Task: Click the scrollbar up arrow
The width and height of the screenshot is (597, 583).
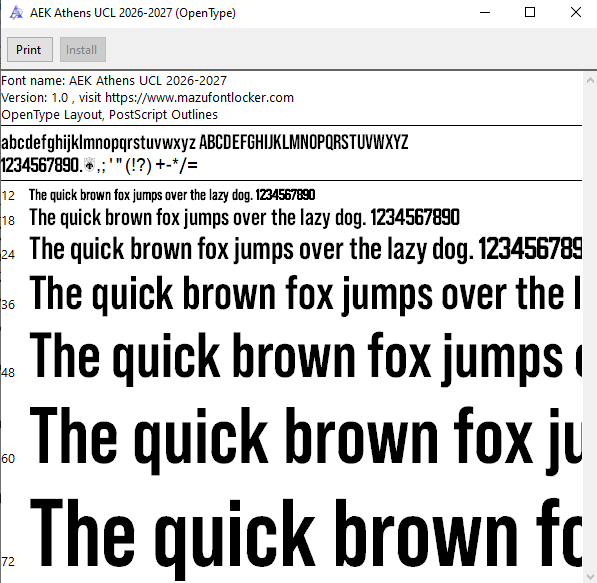Action: point(590,80)
